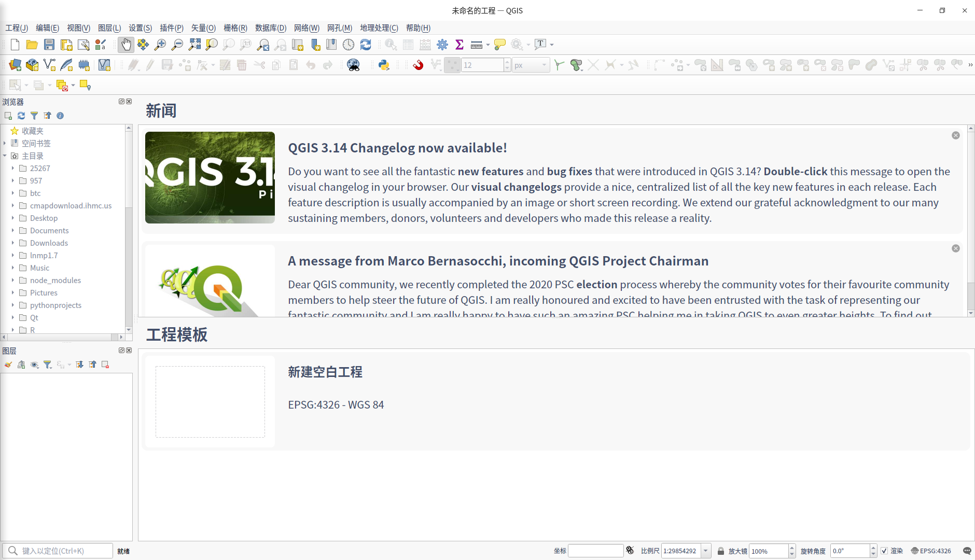Open the Processing Toolbox gear icon

coord(442,45)
